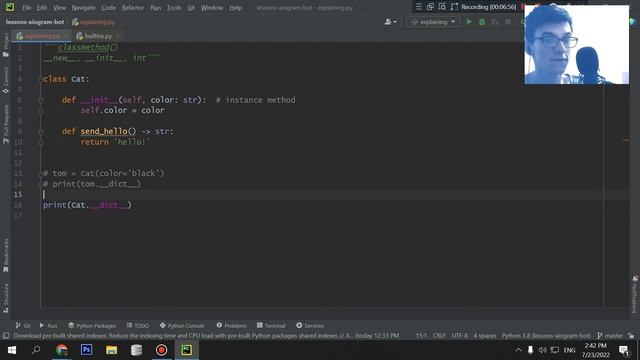This screenshot has height=360, width=640.
Task: Change 4 spaces indent setting
Action: [484, 336]
